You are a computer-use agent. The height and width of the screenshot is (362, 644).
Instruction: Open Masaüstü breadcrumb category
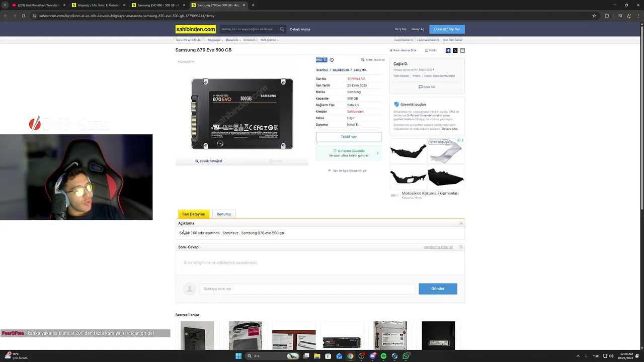[232, 40]
